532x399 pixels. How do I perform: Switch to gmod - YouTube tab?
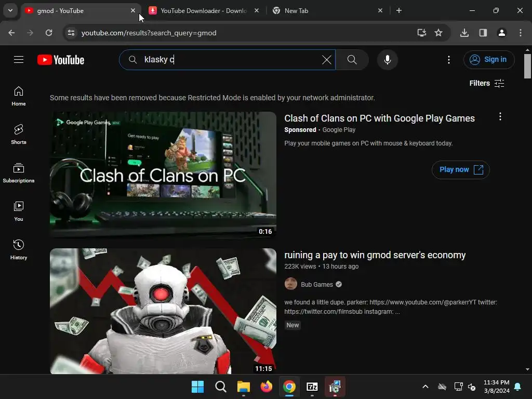81,10
